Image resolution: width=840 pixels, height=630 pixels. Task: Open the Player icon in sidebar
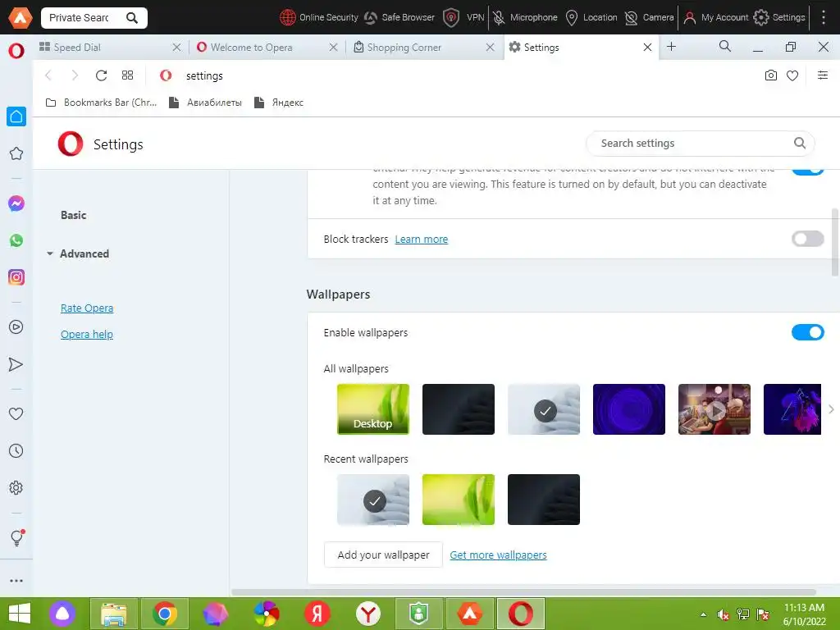pos(16,326)
